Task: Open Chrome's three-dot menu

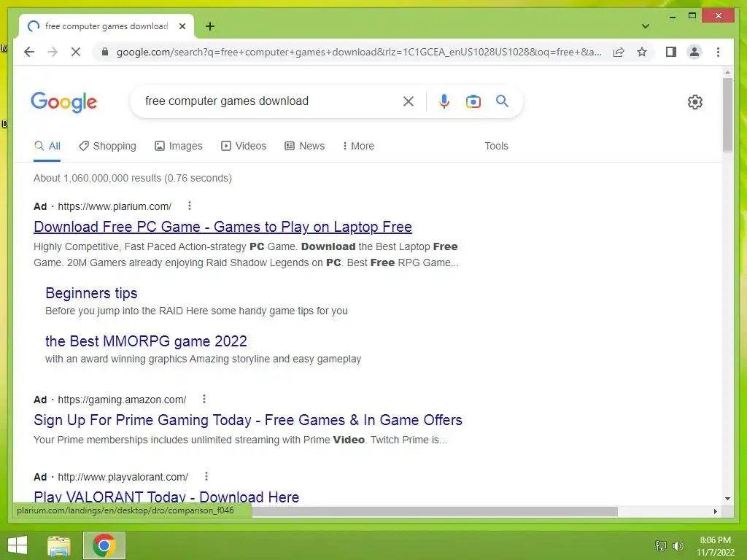Action: [x=718, y=52]
